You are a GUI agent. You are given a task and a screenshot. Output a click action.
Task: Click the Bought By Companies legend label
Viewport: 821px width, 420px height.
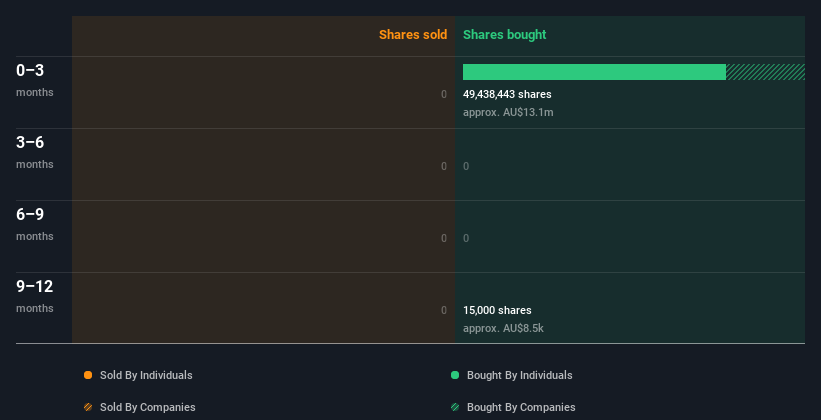coord(521,407)
